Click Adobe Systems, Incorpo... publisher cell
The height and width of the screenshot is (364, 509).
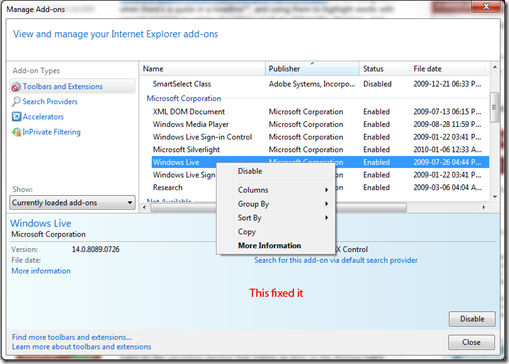pos(312,84)
